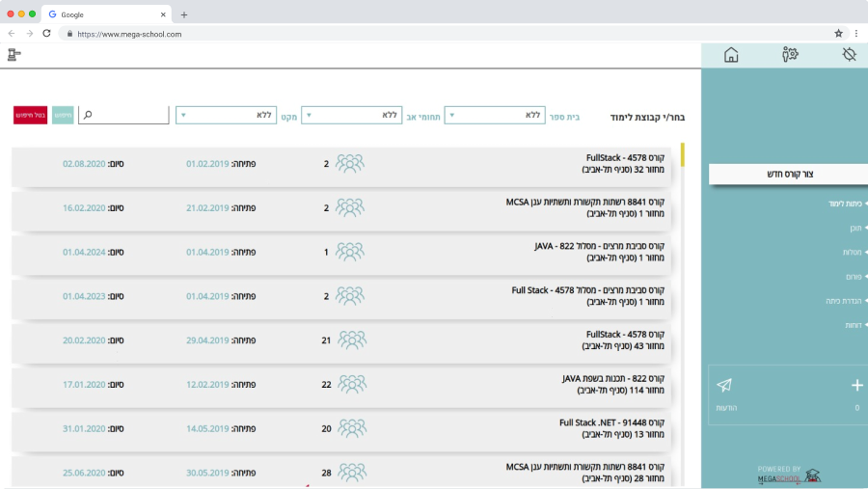Click end date 16.02.2020
Image resolution: width=868 pixels, height=489 pixels.
tap(84, 208)
